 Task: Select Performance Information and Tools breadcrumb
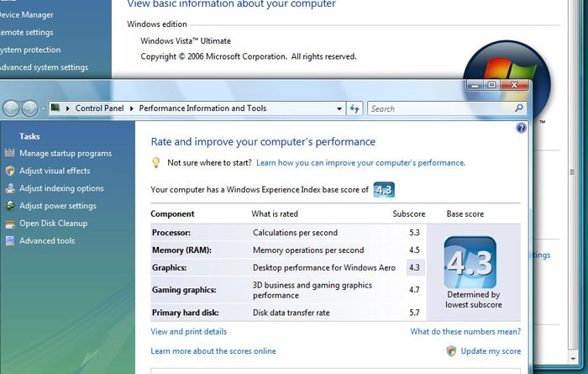pyautogui.click(x=202, y=108)
